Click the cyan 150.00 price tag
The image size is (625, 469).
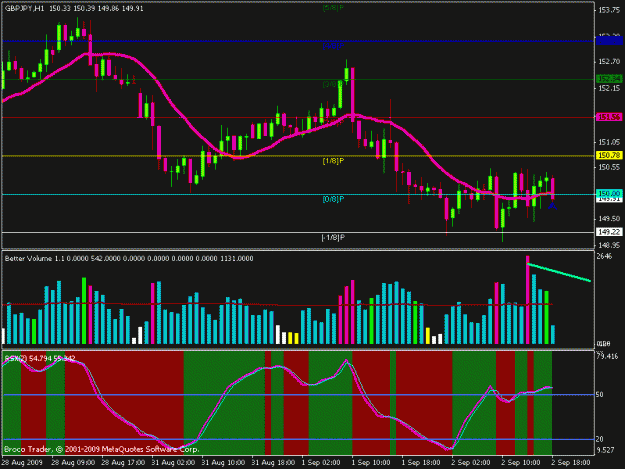coord(609,193)
